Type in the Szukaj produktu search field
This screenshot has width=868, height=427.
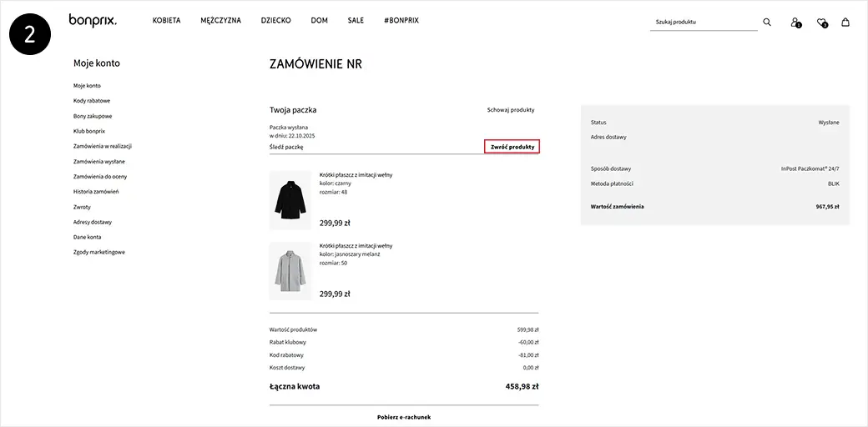coord(703,22)
